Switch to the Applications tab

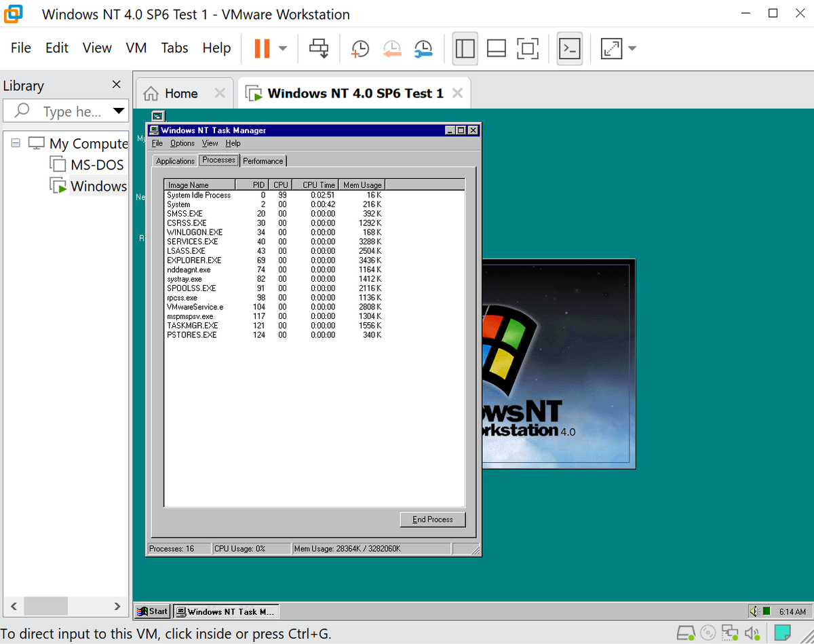coord(175,161)
